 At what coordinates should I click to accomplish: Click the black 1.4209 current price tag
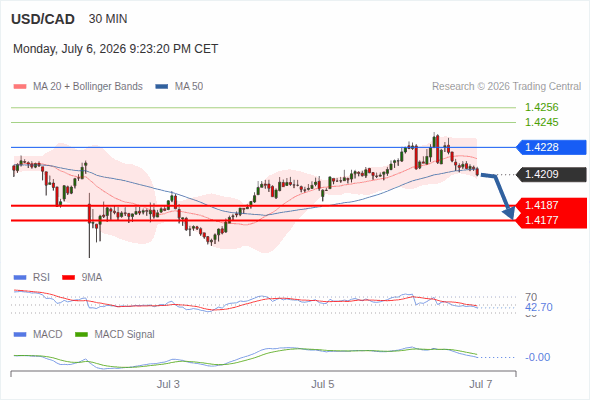tap(551, 174)
